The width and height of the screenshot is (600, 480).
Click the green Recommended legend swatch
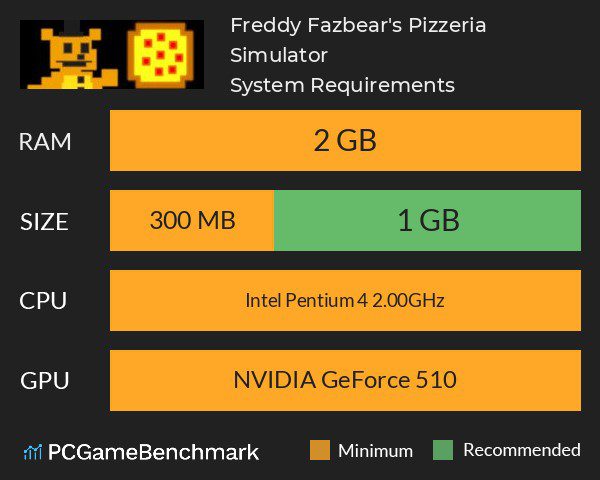click(x=443, y=450)
